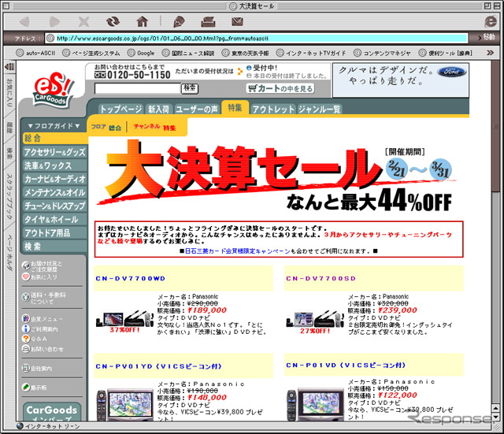Open the 東京の天気予報 bookmark
Screen dimensions: 504x434
[246, 53]
